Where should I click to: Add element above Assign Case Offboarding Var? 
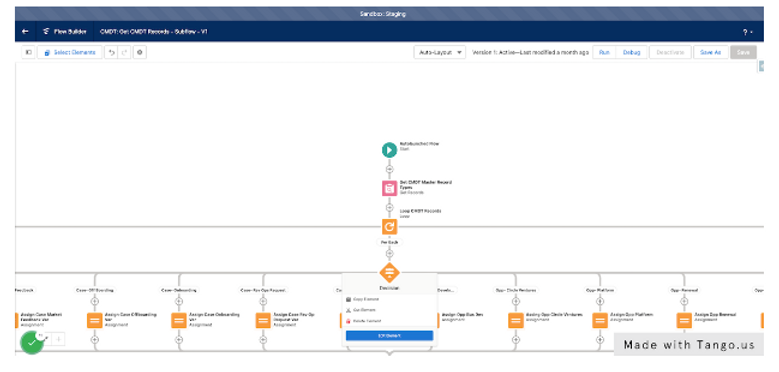(94, 301)
